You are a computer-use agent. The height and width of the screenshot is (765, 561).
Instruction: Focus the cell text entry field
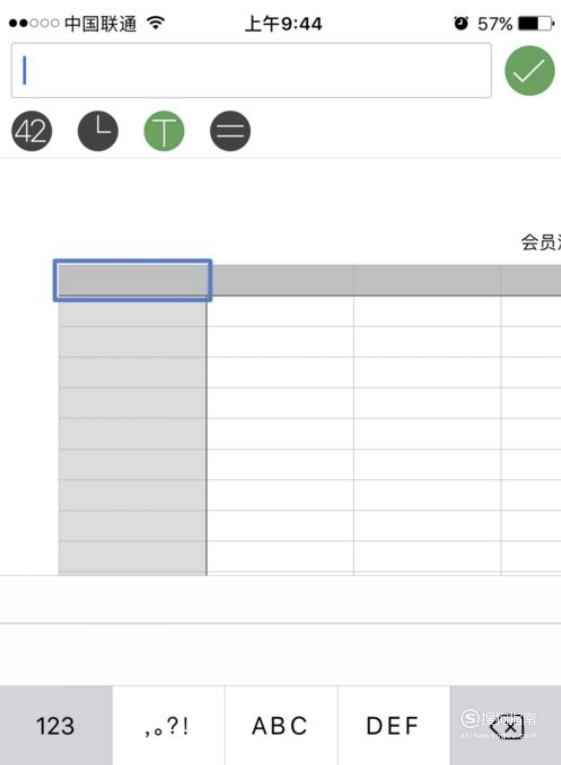click(251, 70)
